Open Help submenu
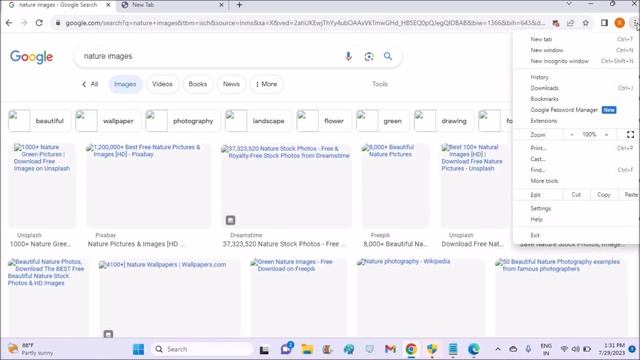 coord(576,220)
